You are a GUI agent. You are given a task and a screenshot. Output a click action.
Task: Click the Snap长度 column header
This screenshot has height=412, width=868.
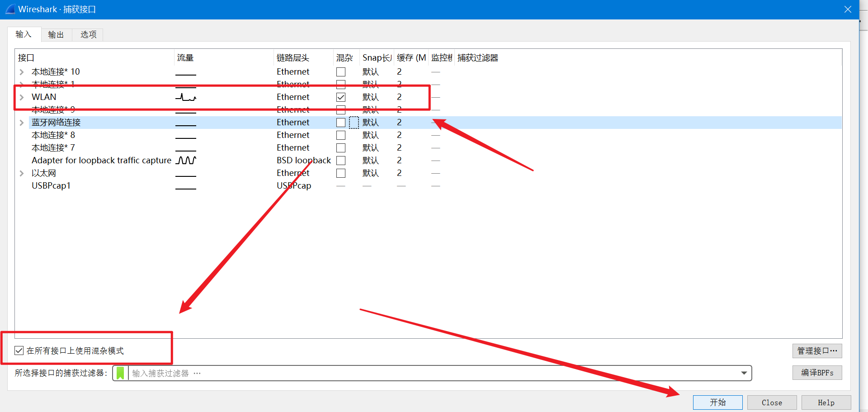coord(377,58)
